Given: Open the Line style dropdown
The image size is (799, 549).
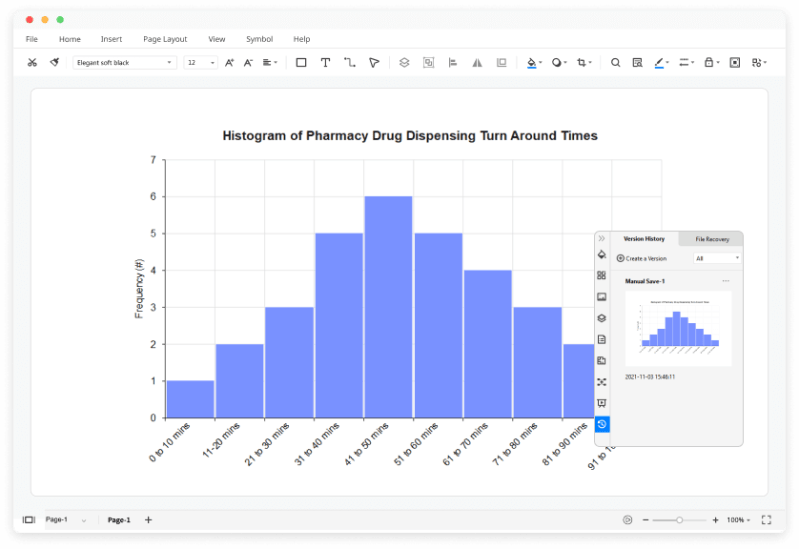Looking at the screenshot, I should pos(686,62).
